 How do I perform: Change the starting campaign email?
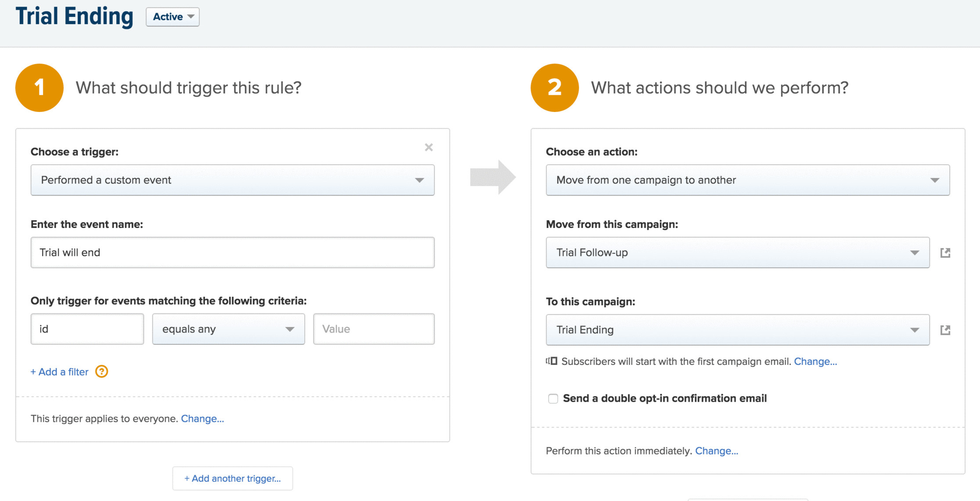[815, 361]
